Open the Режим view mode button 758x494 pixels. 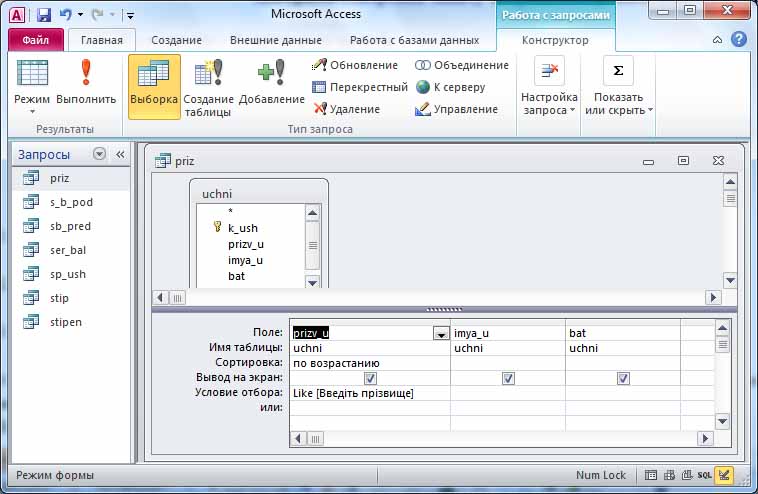pyautogui.click(x=32, y=86)
